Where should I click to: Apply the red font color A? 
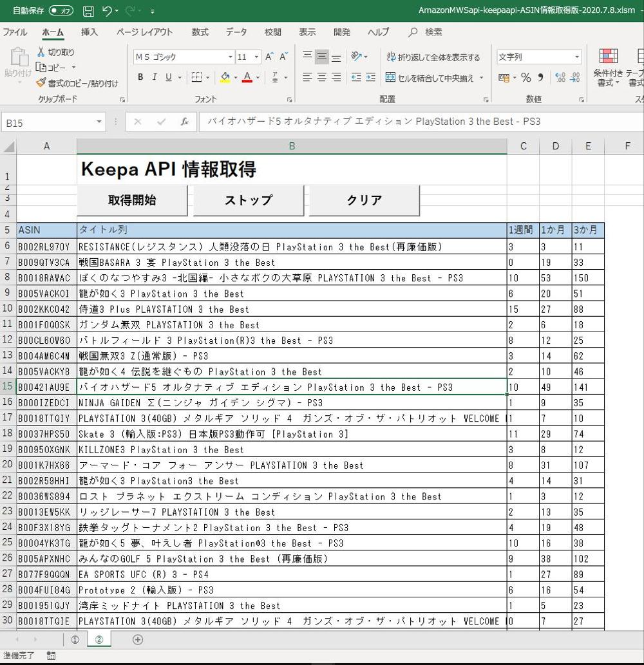point(247,77)
